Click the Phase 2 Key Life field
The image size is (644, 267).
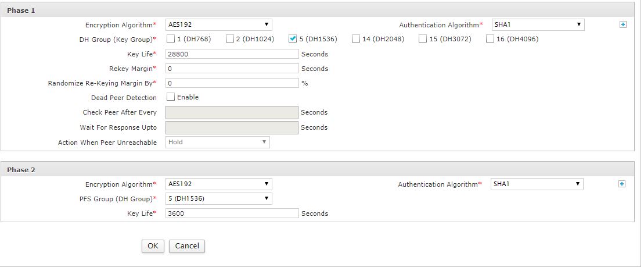pyautogui.click(x=232, y=213)
